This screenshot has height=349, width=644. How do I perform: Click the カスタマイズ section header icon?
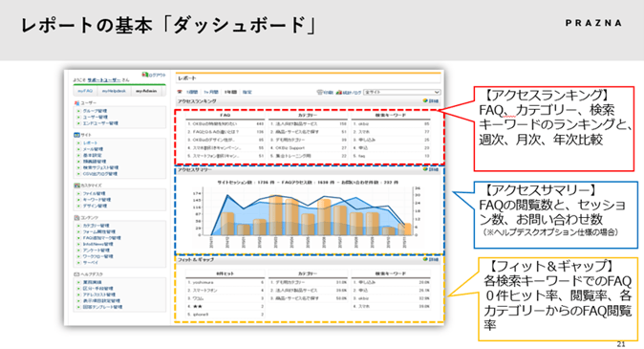pyautogui.click(x=76, y=185)
